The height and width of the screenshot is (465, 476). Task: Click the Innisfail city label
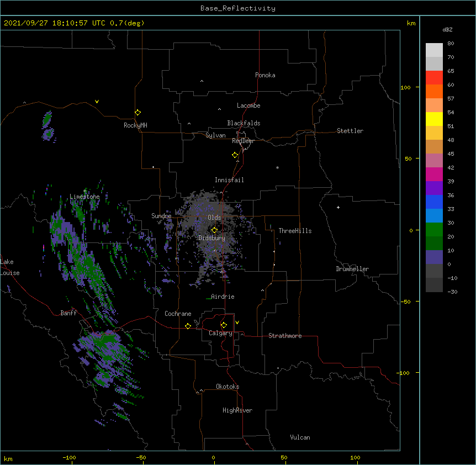tap(229, 180)
